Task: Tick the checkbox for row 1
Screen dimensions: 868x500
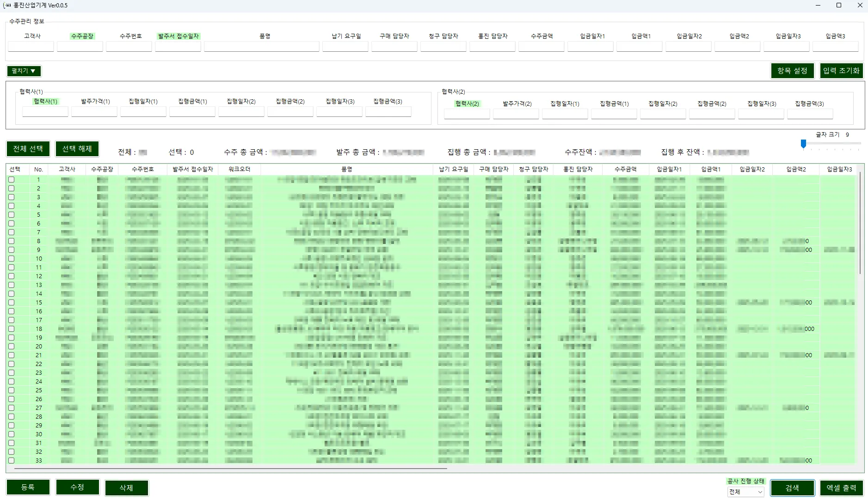Action: tap(12, 179)
